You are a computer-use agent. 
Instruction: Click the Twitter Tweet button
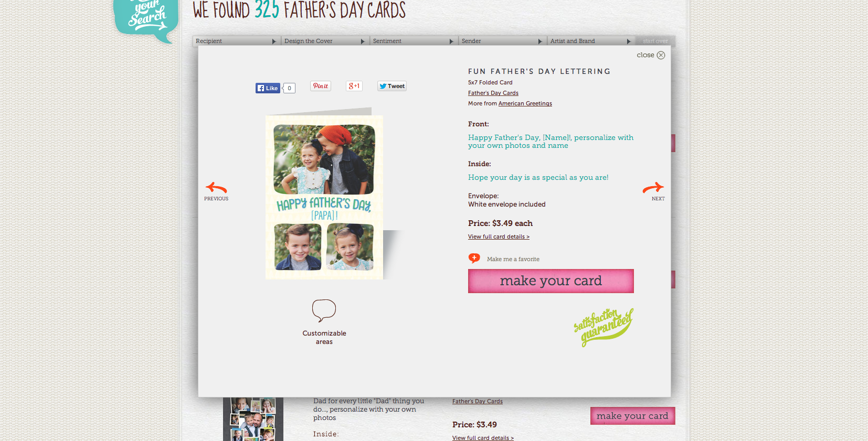(x=392, y=86)
